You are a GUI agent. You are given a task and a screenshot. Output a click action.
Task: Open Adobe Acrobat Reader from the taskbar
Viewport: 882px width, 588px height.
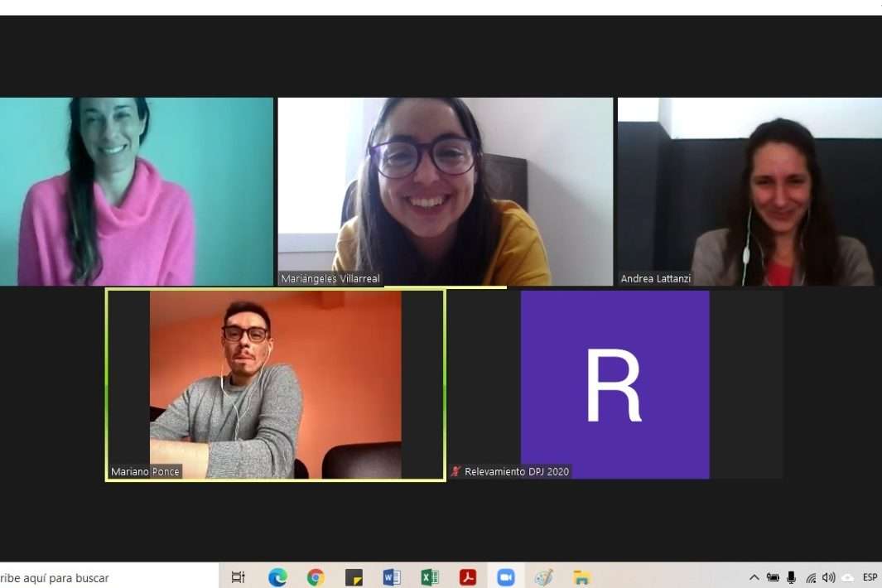(x=467, y=577)
